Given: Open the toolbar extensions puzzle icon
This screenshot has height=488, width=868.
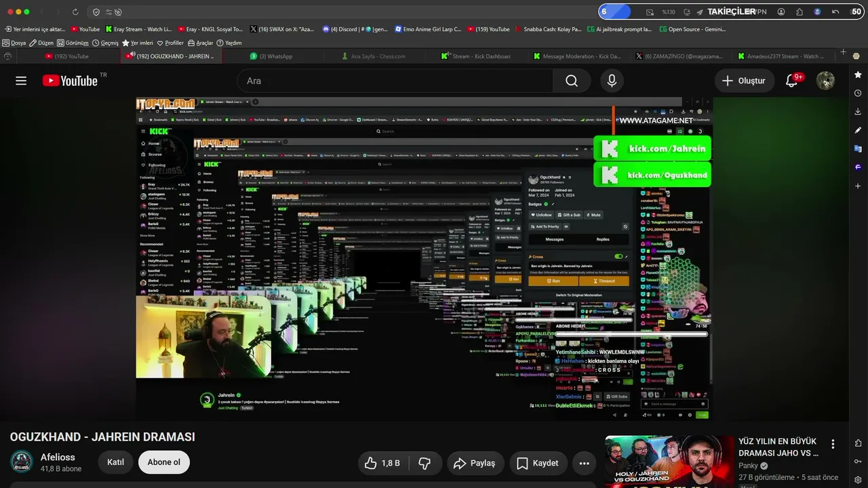Looking at the screenshot, I should click(x=800, y=12).
